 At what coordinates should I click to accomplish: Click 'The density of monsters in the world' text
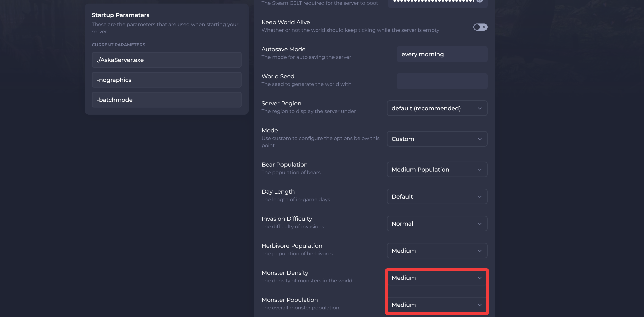tap(307, 280)
